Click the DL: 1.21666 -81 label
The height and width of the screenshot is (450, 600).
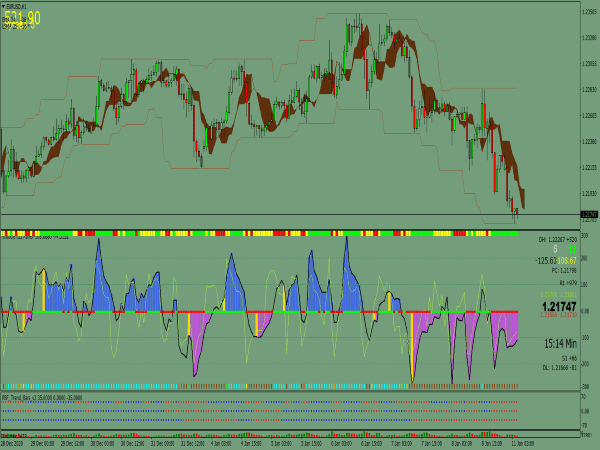pos(559,368)
